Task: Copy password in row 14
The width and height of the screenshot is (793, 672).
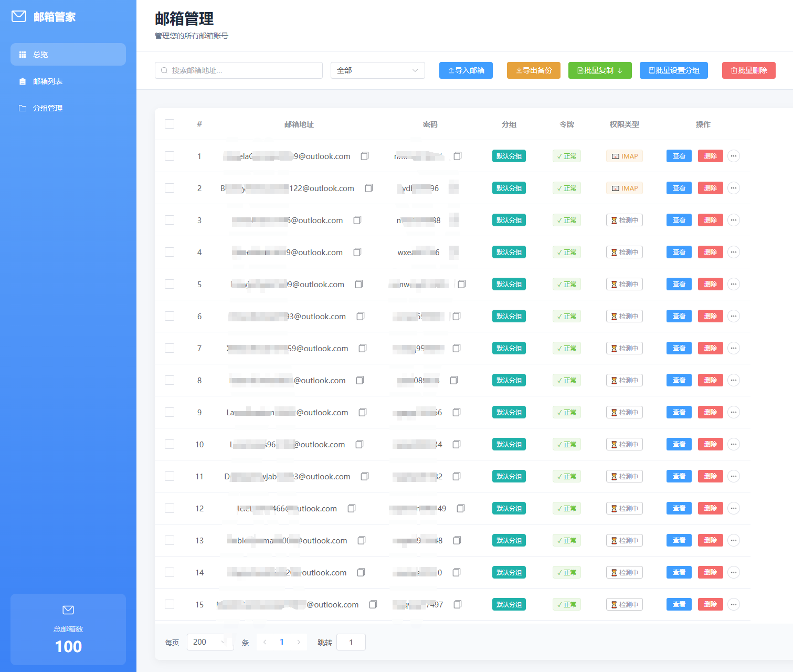Action: click(x=457, y=572)
